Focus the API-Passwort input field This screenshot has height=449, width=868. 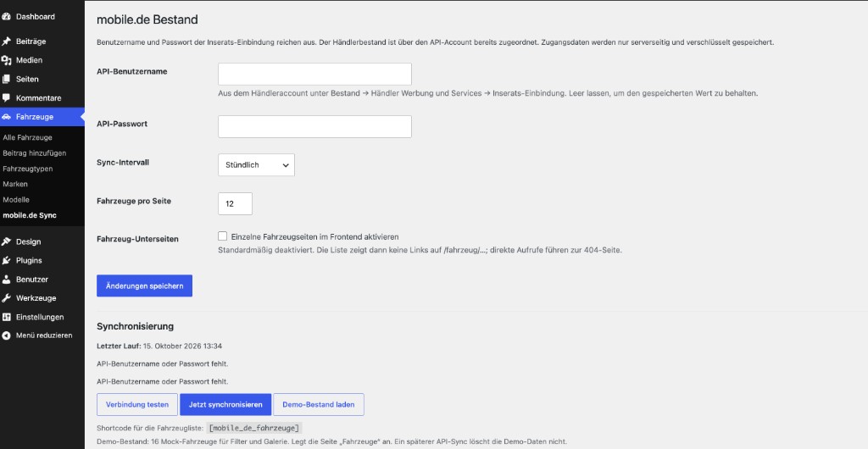314,126
